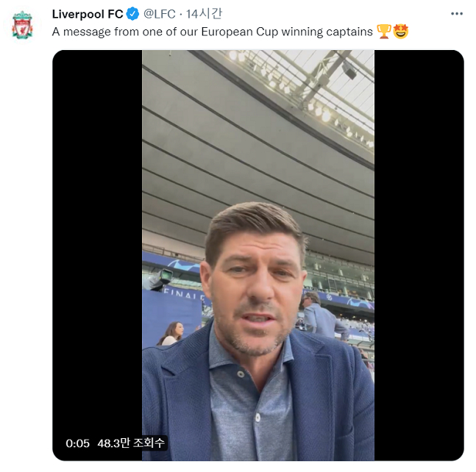Click the tweet text about European Cup captains

212,32
